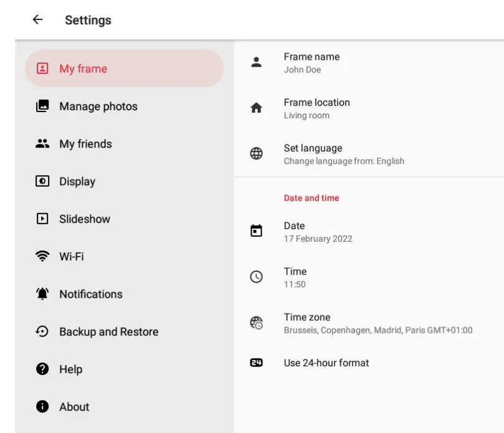Screen dimensions: 504x433
Task: Open the Date setting
Action: (x=318, y=232)
